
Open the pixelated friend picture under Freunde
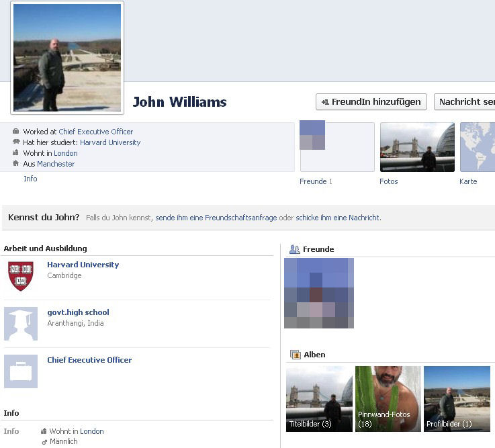click(x=319, y=293)
